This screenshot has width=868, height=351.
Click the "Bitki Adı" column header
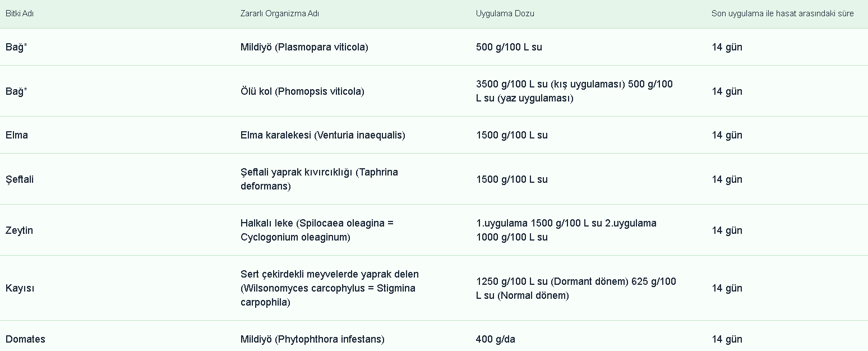[x=20, y=13]
